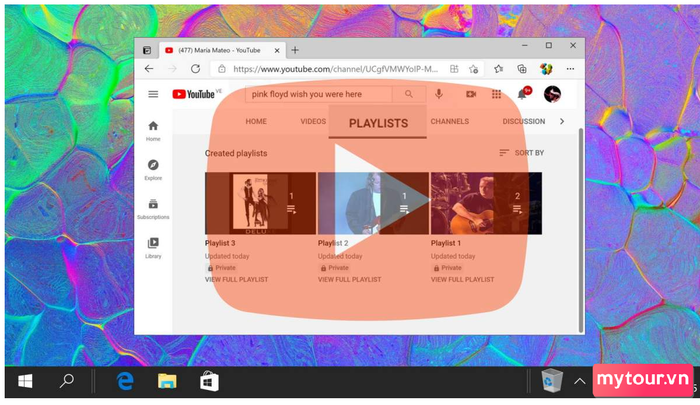Show more channel tabs with chevron
700x405 pixels.
pos(562,121)
